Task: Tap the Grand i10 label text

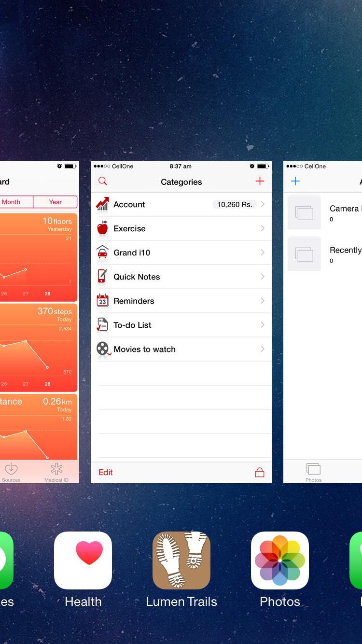Action: (132, 252)
